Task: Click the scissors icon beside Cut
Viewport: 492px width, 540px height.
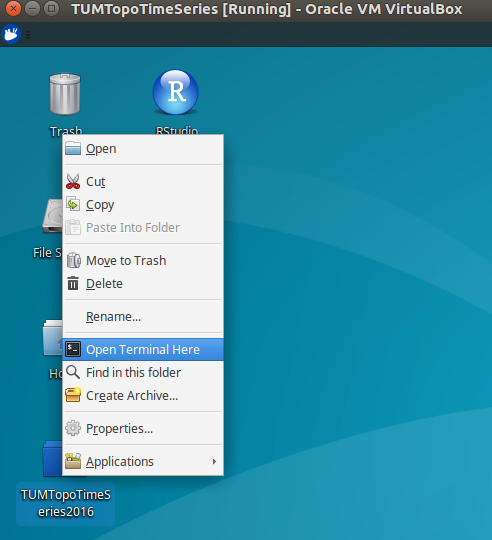Action: (x=73, y=181)
